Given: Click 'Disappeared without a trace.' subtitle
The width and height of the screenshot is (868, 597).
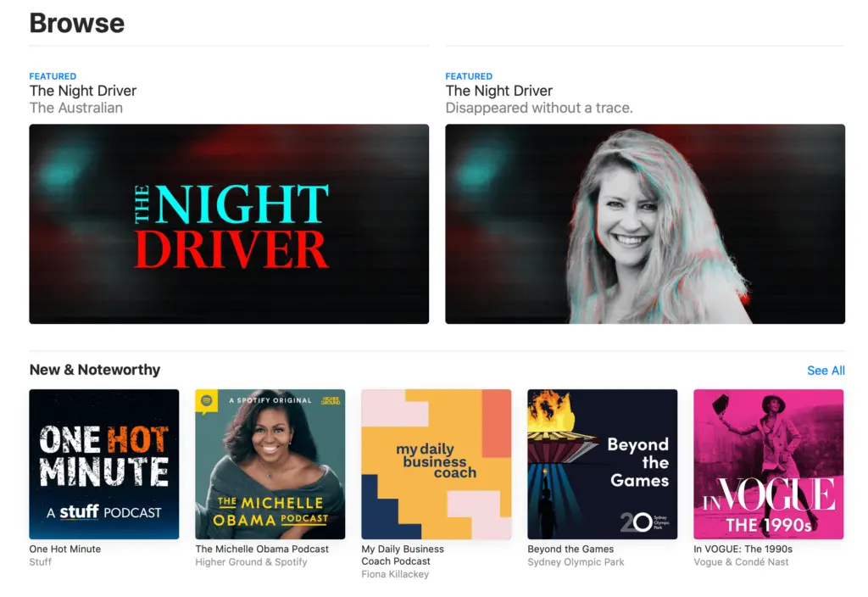Looking at the screenshot, I should point(538,108).
